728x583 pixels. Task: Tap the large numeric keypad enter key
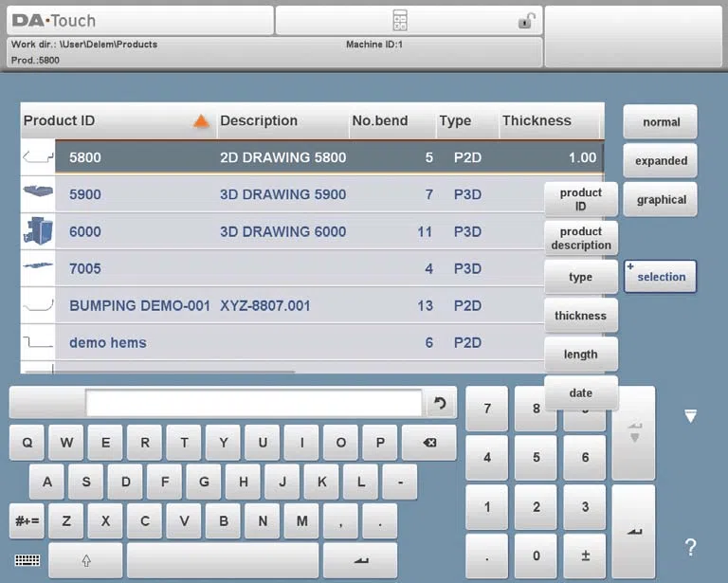634,532
